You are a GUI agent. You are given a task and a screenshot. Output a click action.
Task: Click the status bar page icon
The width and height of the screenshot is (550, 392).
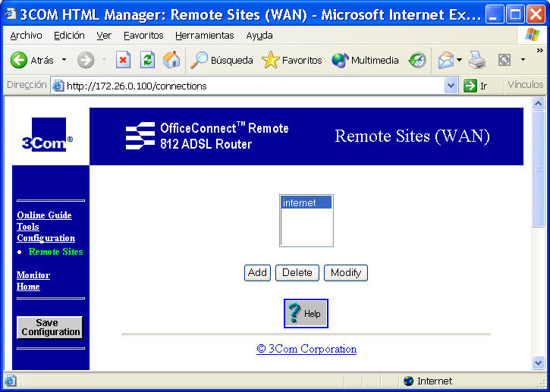click(x=10, y=381)
